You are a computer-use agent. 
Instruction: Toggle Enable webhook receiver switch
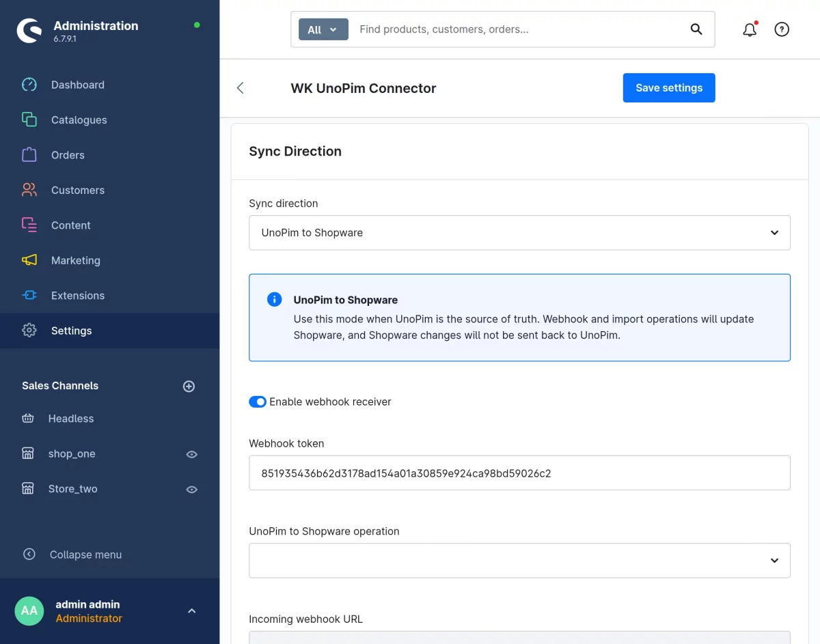click(258, 402)
